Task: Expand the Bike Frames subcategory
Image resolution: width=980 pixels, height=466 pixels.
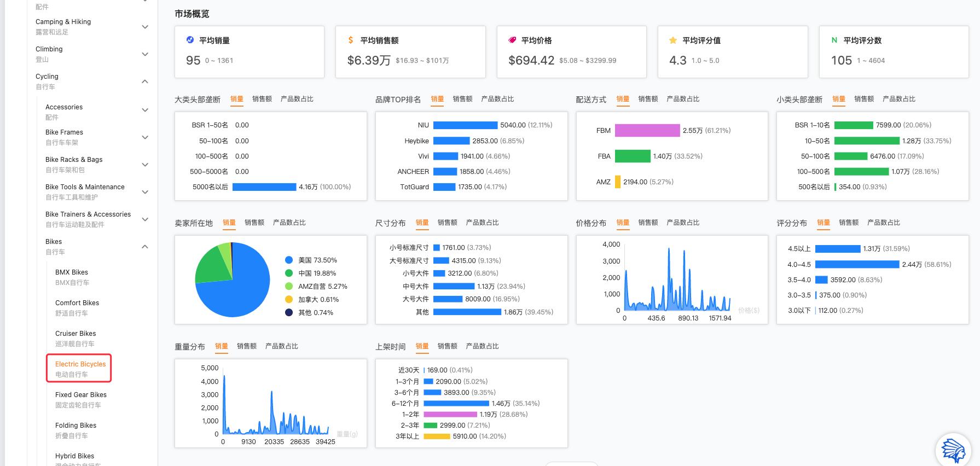Action: pyautogui.click(x=145, y=137)
